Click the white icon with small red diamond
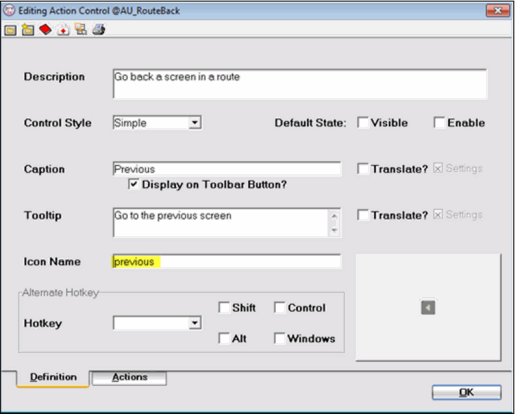Viewport: 515px width, 414px height. (x=63, y=30)
